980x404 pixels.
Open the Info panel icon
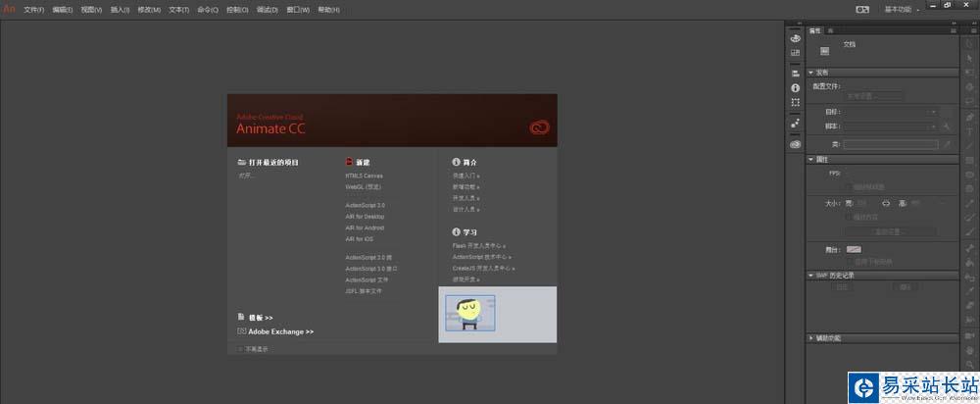pyautogui.click(x=795, y=88)
